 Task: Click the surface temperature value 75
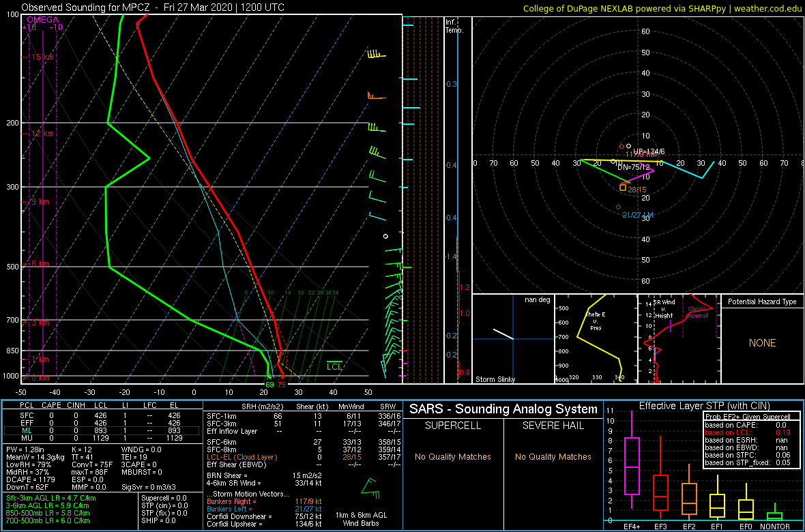click(x=281, y=385)
